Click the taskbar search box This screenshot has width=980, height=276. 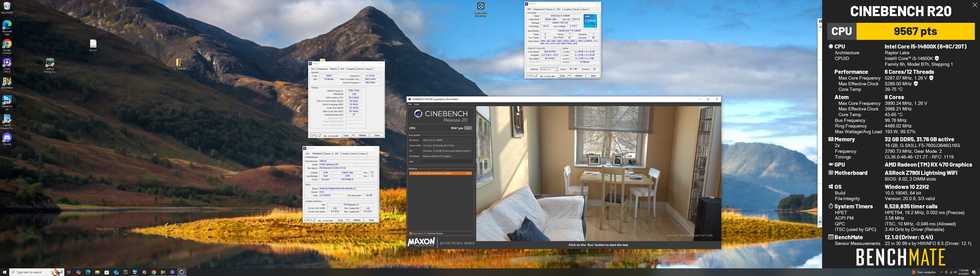click(x=37, y=272)
